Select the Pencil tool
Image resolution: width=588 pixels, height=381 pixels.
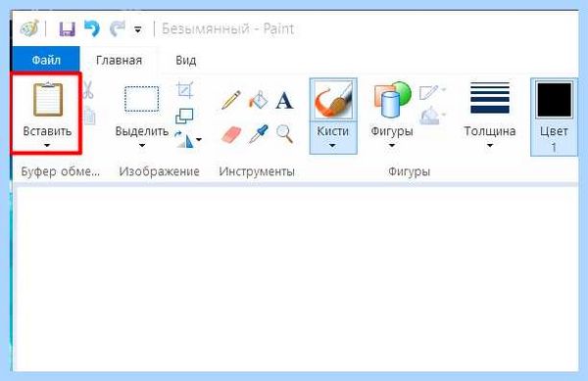[x=231, y=100]
